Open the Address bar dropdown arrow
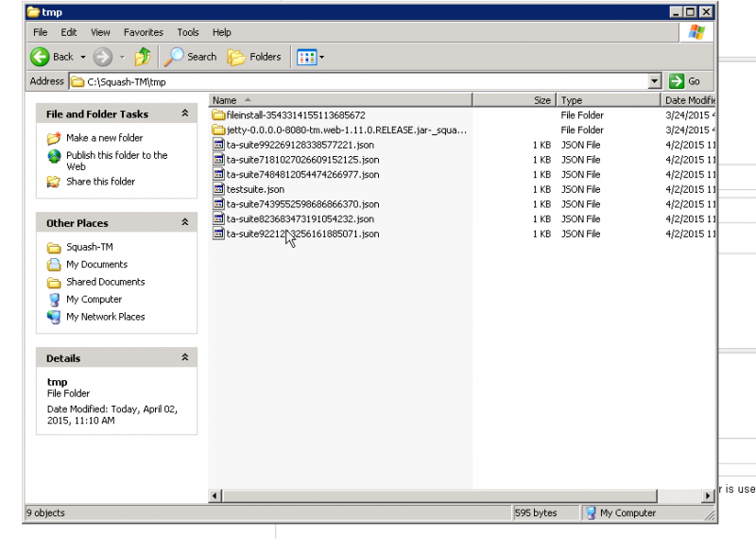756x539 pixels. (x=654, y=81)
